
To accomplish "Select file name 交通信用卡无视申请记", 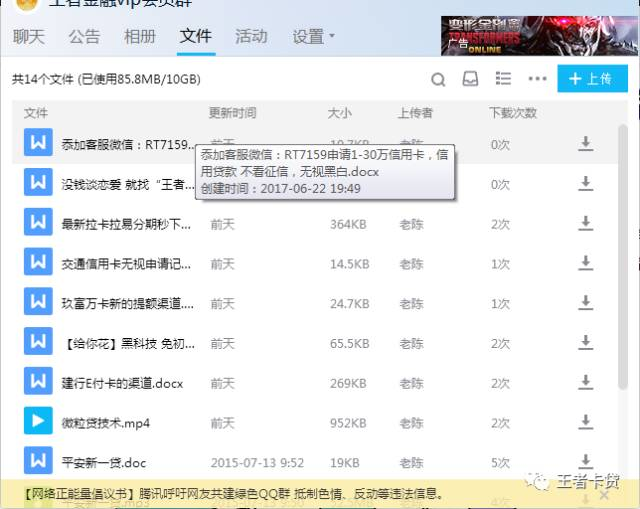I will point(126,264).
